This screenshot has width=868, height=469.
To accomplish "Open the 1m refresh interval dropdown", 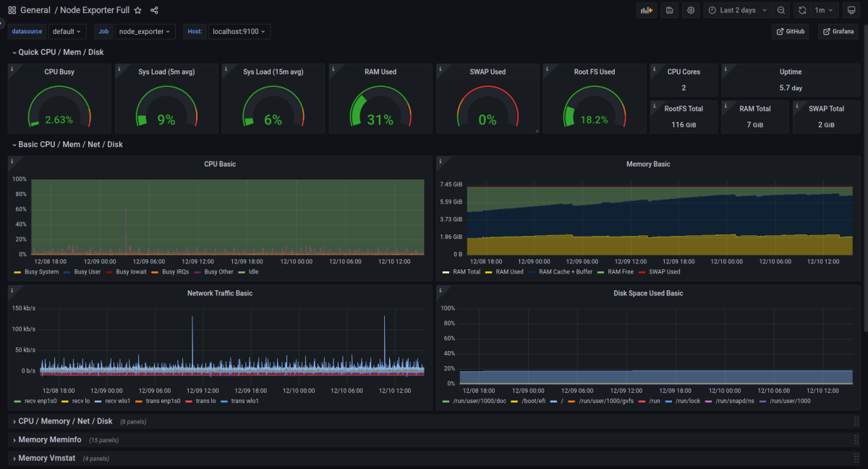I will (x=825, y=10).
